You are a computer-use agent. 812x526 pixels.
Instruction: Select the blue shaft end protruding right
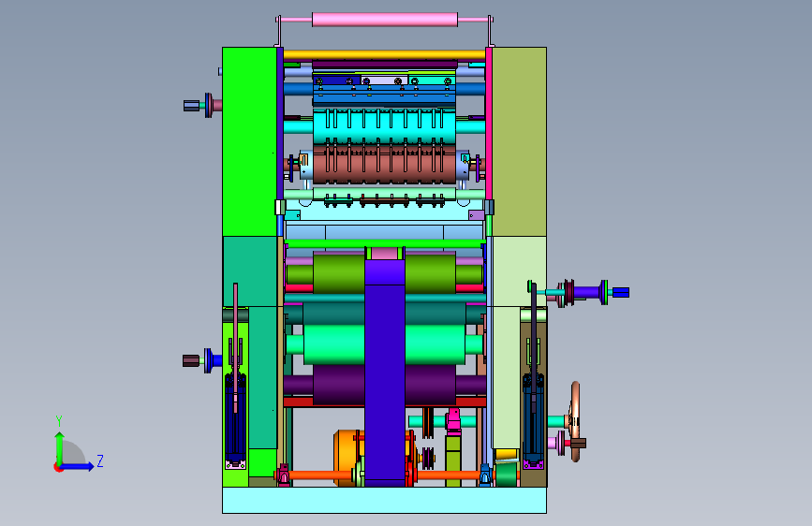click(x=621, y=293)
